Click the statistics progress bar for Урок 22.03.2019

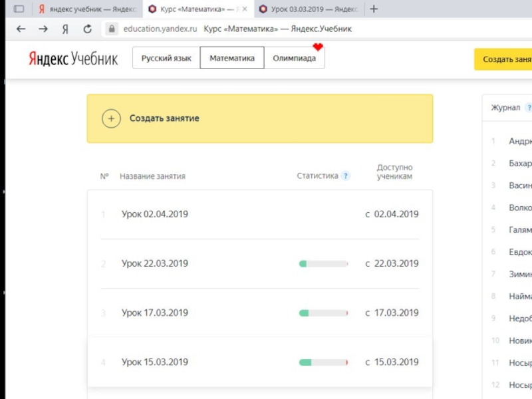pos(323,264)
